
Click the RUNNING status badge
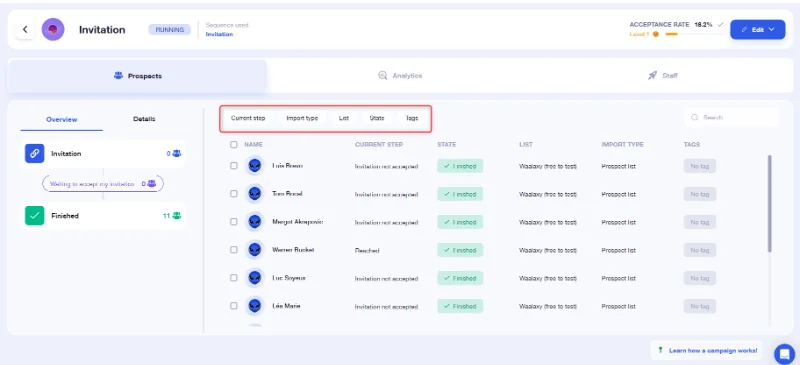(169, 30)
